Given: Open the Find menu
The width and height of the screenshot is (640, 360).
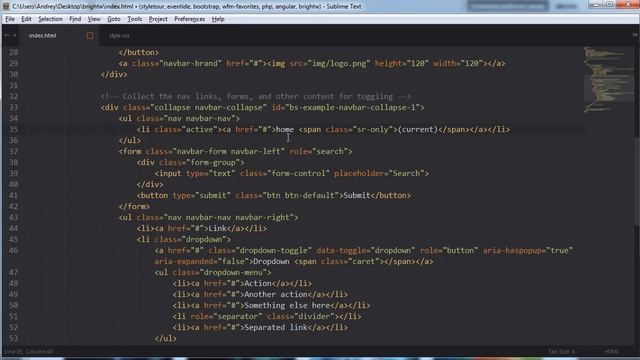Looking at the screenshot, I should pyautogui.click(x=75, y=19).
